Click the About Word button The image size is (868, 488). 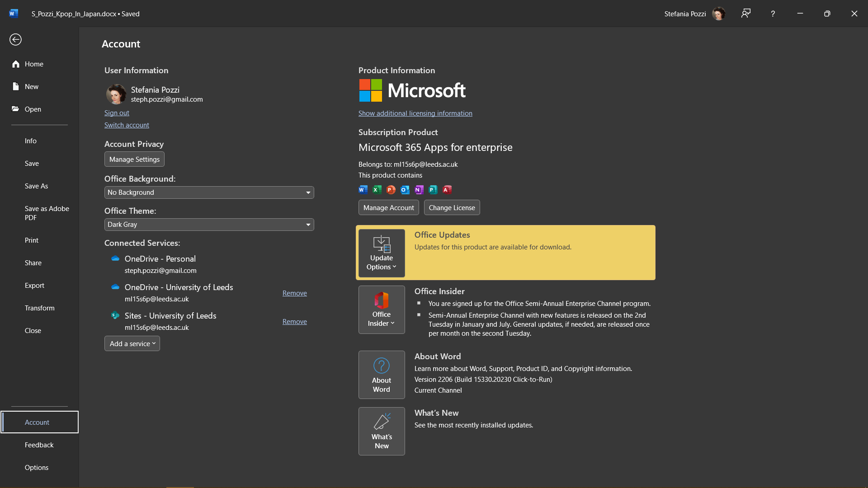click(x=382, y=375)
